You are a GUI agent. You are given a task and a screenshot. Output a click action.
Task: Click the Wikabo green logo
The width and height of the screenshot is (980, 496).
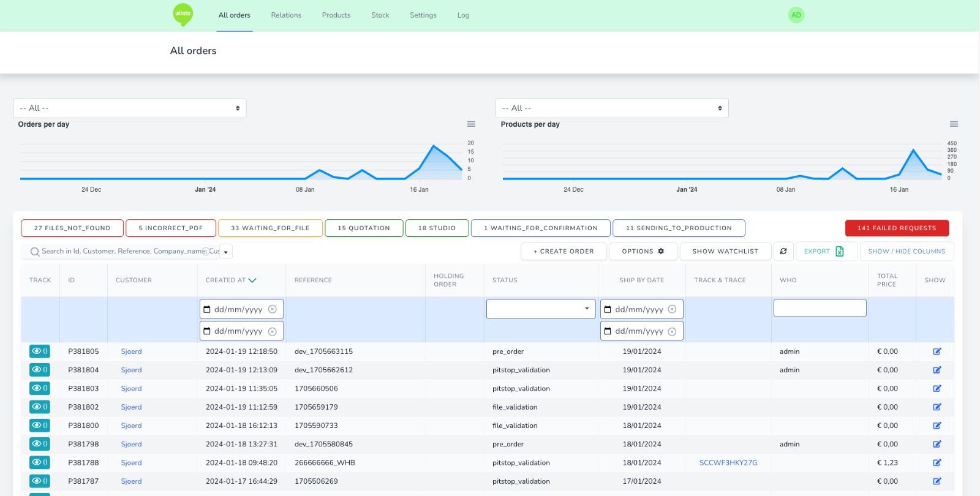[x=183, y=15]
